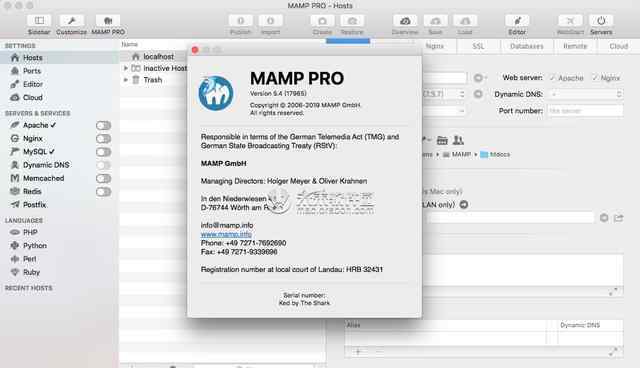640x368 pixels.
Task: Open the Customize wrench tool
Action: pos(71,21)
